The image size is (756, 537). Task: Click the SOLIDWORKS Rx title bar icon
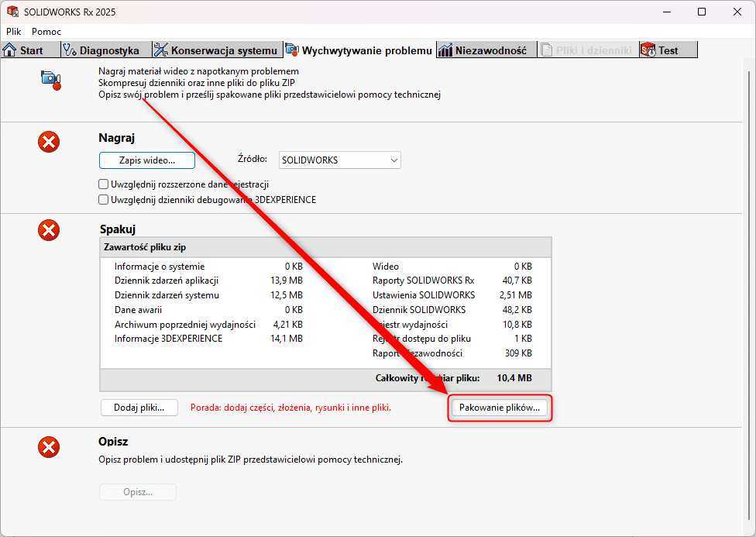[12, 12]
